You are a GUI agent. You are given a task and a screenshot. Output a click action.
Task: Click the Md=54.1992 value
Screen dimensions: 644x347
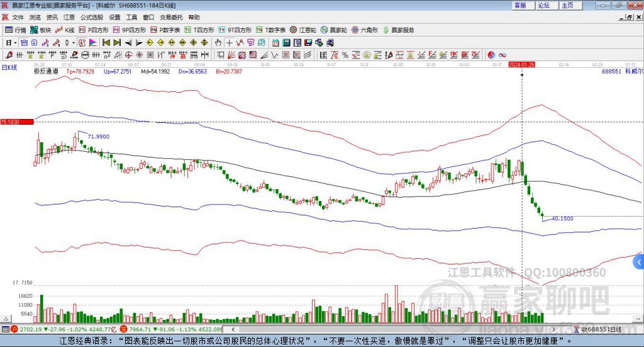pos(155,72)
